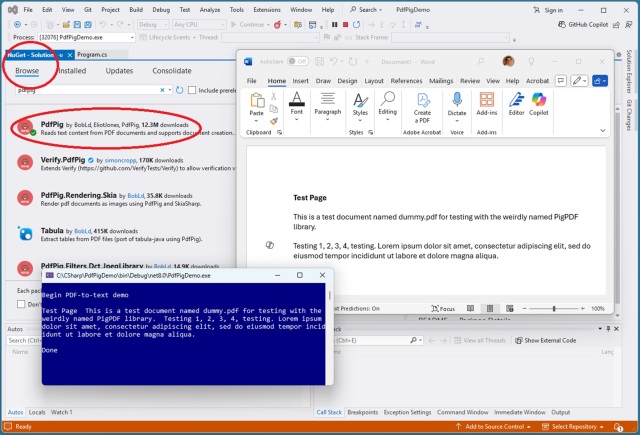Launch the Editor icon in Word
The image size is (640, 435).
516,100
